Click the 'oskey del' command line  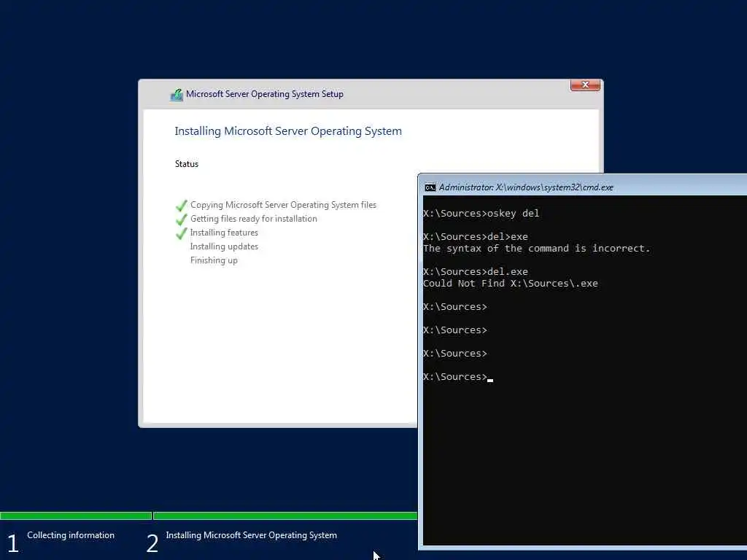point(481,214)
